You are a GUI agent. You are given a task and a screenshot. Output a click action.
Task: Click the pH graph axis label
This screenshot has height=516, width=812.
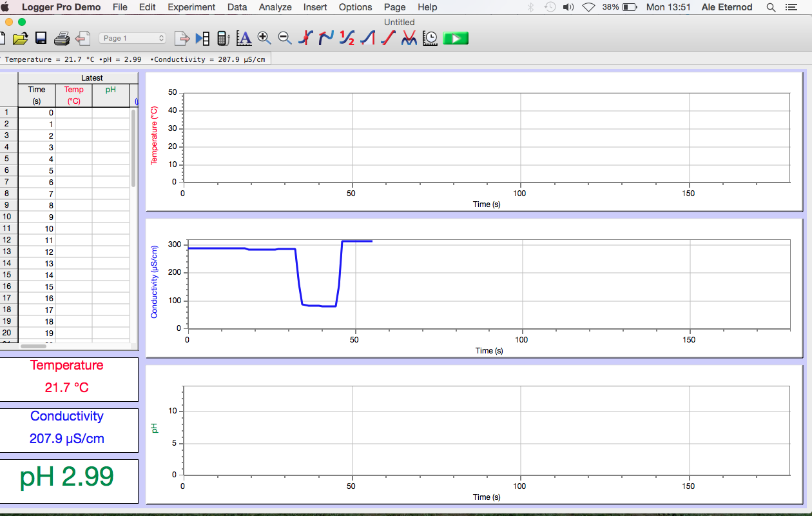point(154,428)
